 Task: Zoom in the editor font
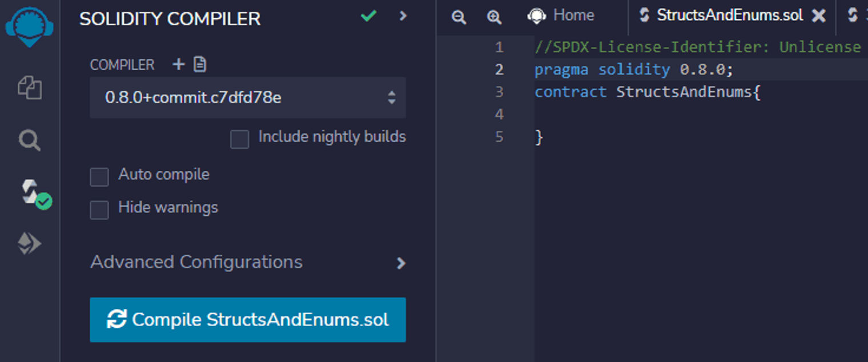click(x=494, y=17)
